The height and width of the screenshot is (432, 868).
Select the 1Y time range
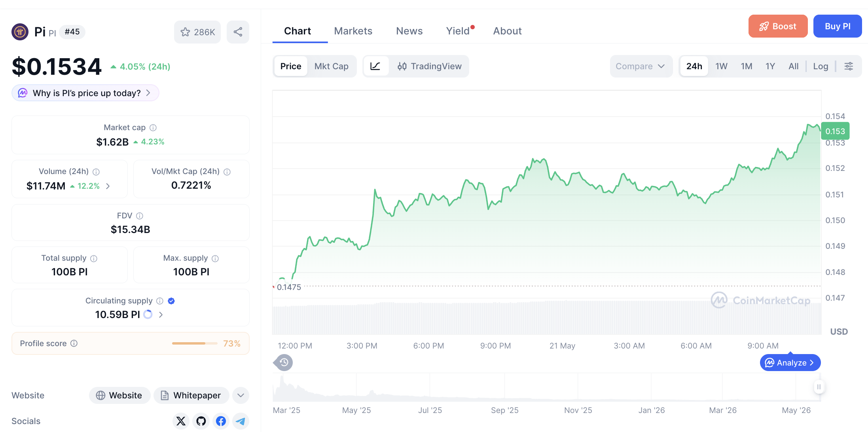(x=770, y=66)
